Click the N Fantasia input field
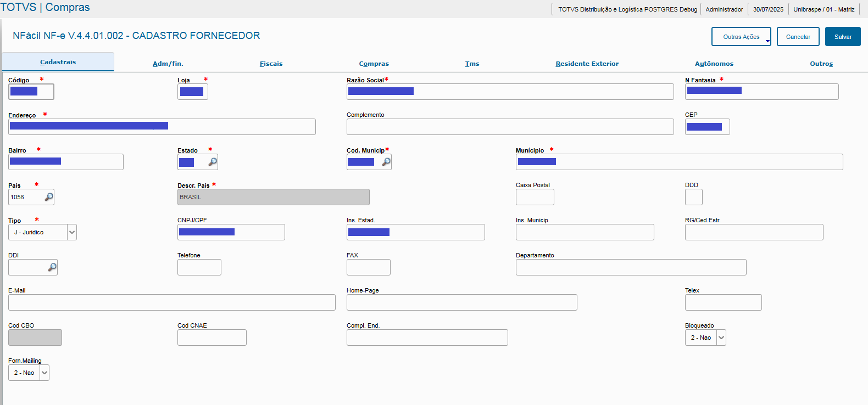The height and width of the screenshot is (405, 868). click(x=762, y=92)
